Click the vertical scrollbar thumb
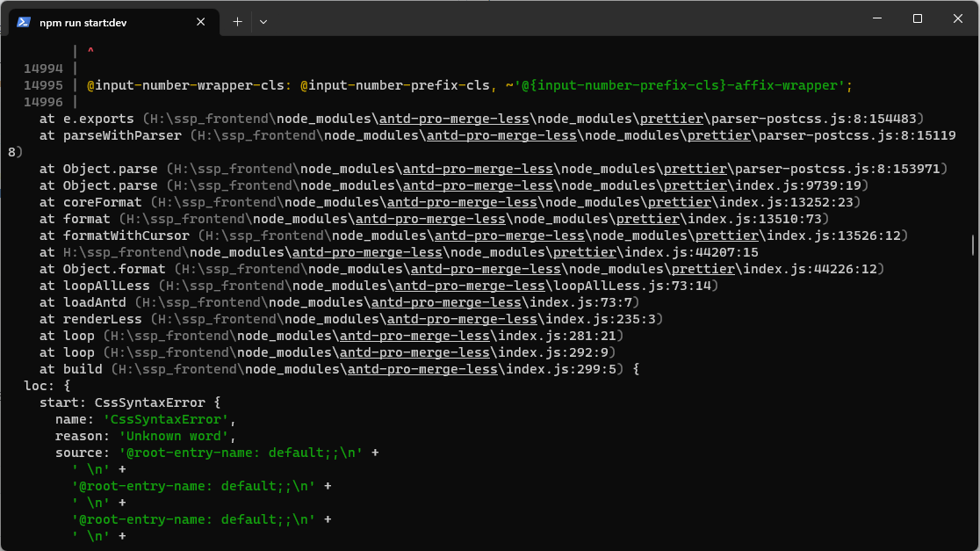This screenshot has height=551, width=980. coord(975,242)
